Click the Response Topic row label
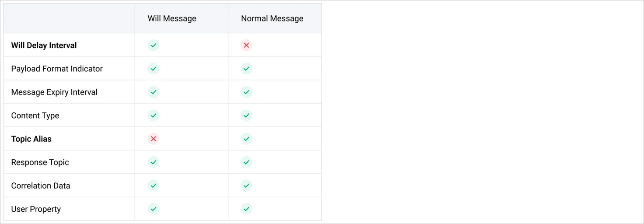Screen dimensions: 644x224 pos(40,162)
